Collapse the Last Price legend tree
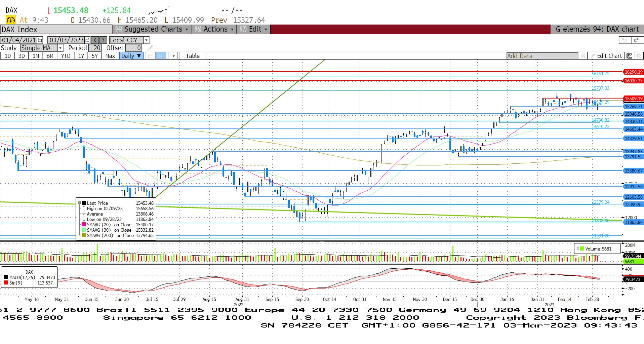 coord(80,203)
